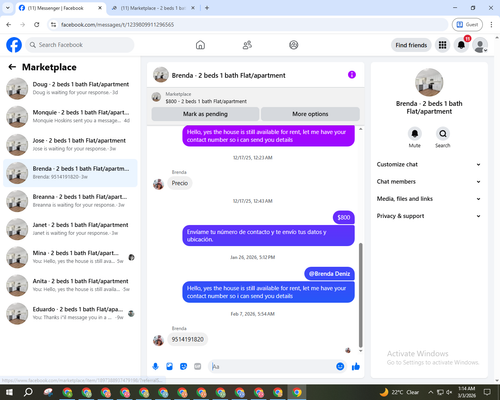Click Brenda's avatar beside phone number message

(x=158, y=340)
